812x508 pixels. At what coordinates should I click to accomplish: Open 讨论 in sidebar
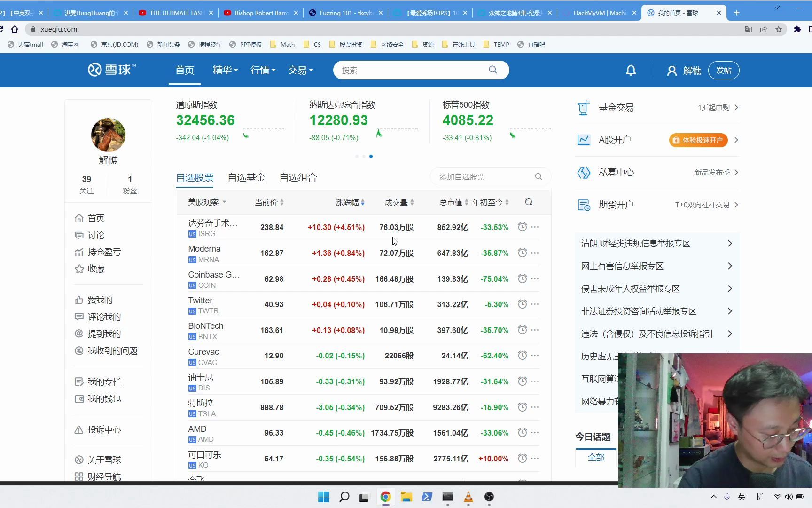[89, 235]
